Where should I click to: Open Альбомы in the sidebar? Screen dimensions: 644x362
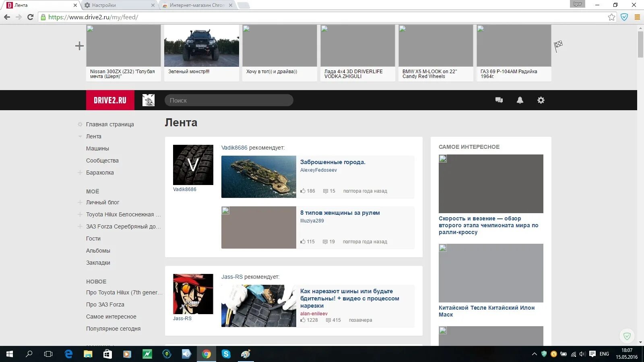98,251
